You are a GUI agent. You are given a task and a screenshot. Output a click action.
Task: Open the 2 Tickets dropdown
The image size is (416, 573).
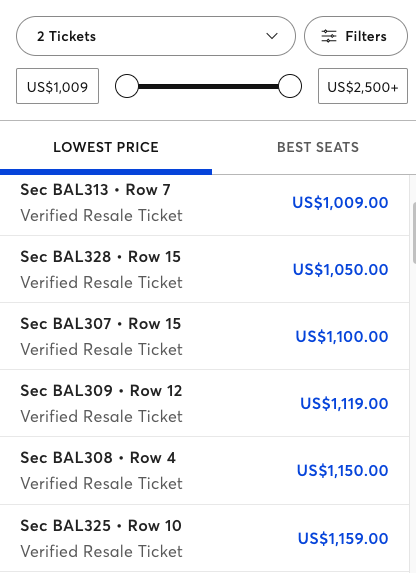156,36
